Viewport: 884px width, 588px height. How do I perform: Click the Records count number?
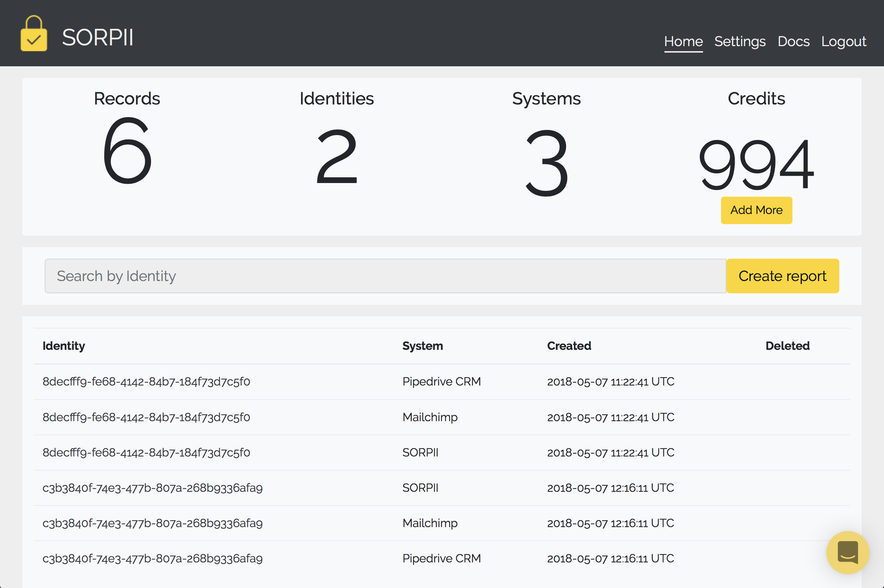click(127, 151)
